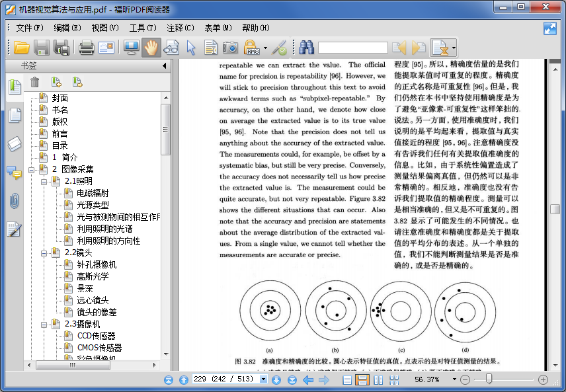Click the search text input field
This screenshot has height=392, width=566.
pos(352,48)
